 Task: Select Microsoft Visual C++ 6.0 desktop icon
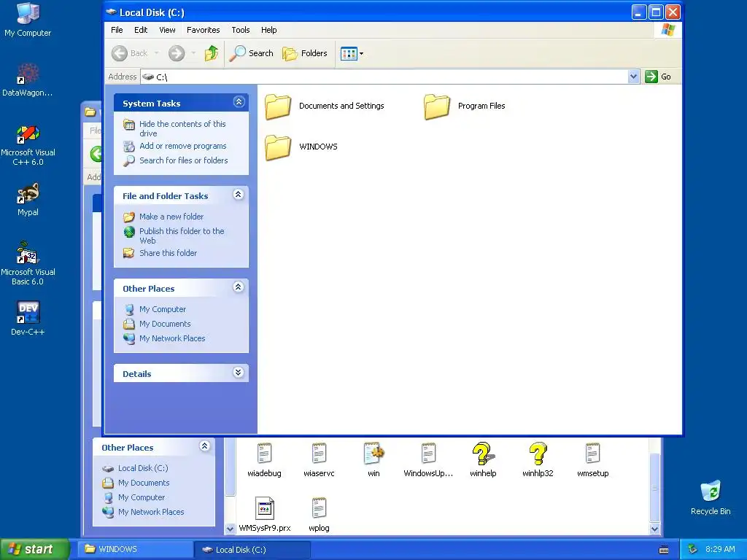click(x=28, y=145)
